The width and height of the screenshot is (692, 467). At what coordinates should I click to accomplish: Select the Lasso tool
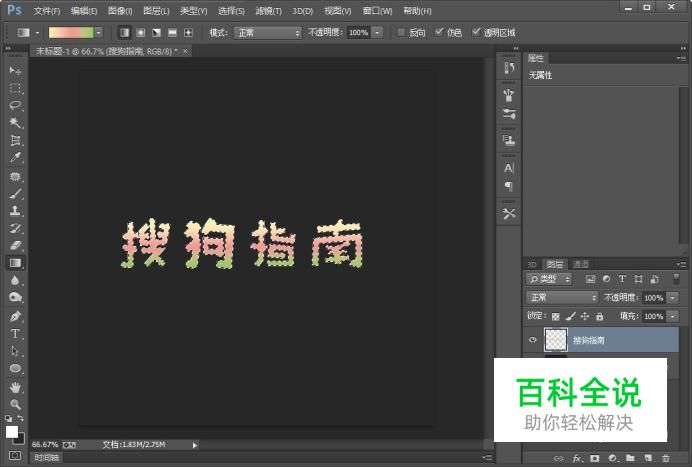click(x=15, y=105)
